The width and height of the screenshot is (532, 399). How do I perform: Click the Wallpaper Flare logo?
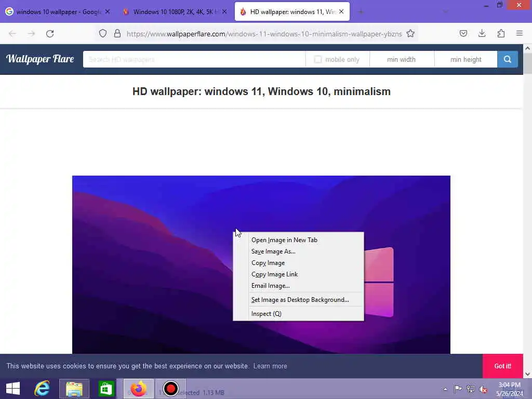click(x=40, y=59)
